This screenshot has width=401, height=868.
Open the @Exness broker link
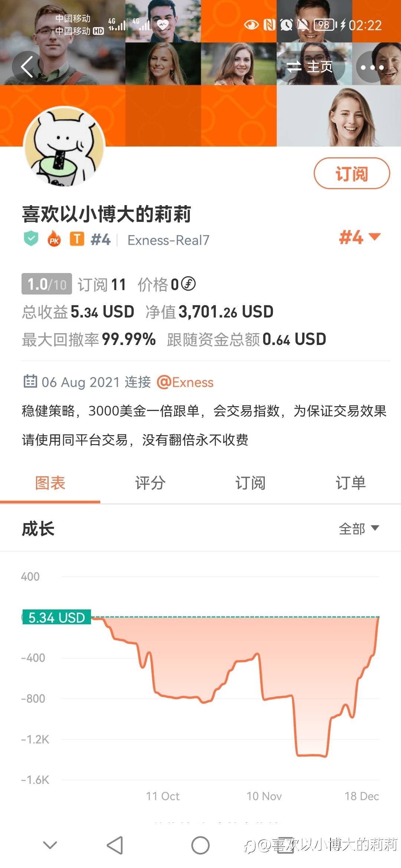point(185,382)
